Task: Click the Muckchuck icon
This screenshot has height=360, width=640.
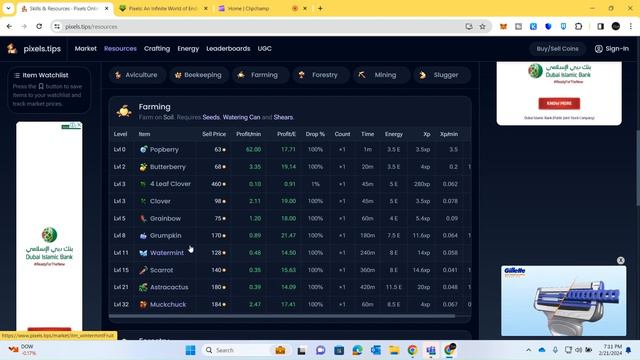Action: [x=143, y=304]
